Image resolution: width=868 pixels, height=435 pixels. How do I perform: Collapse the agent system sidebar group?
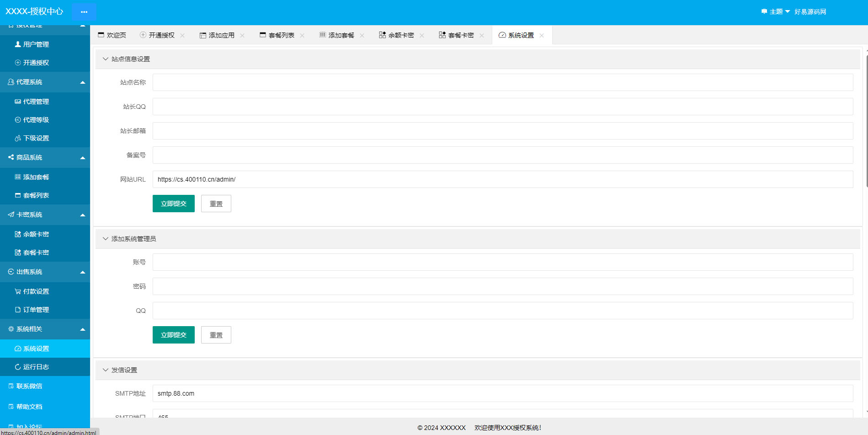83,82
